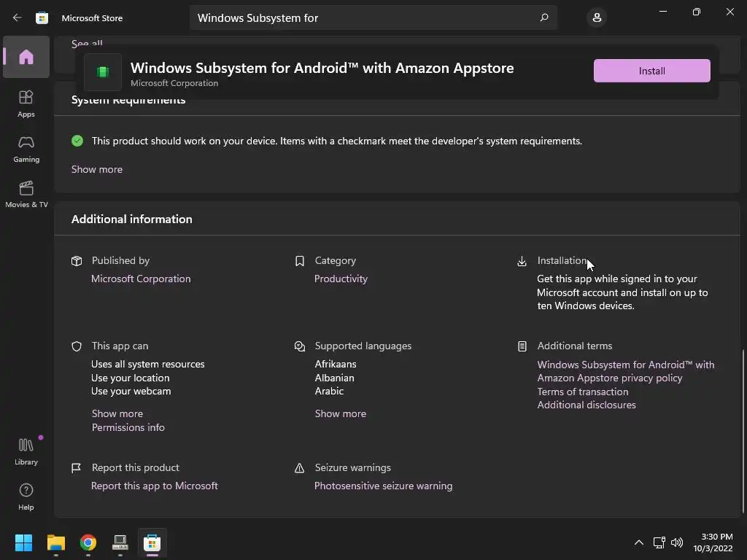Open Additional disclosures link
The height and width of the screenshot is (560, 747).
click(587, 405)
